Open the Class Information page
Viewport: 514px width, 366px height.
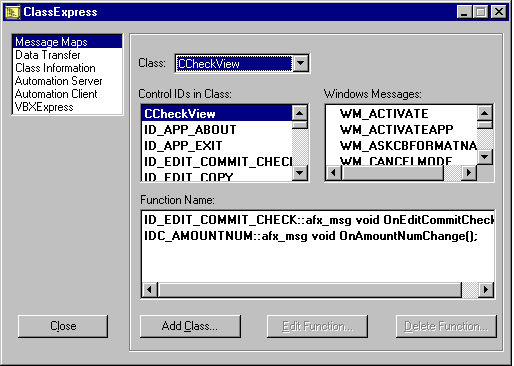click(67, 68)
